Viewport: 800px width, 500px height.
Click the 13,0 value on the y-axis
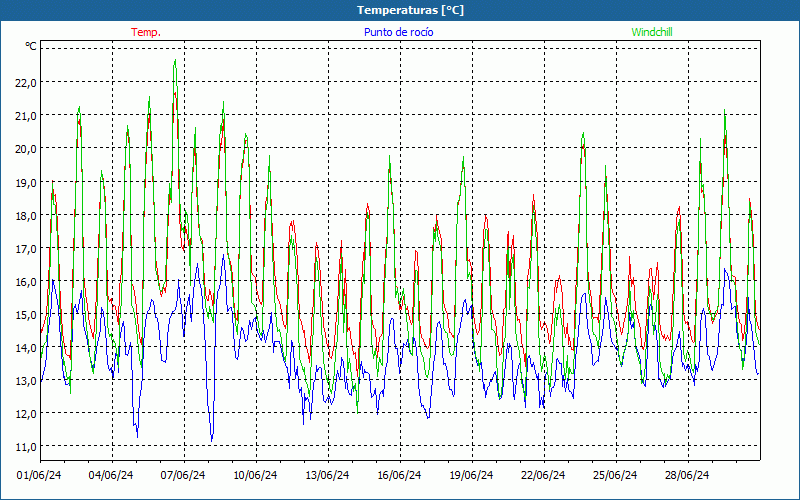tap(26, 381)
